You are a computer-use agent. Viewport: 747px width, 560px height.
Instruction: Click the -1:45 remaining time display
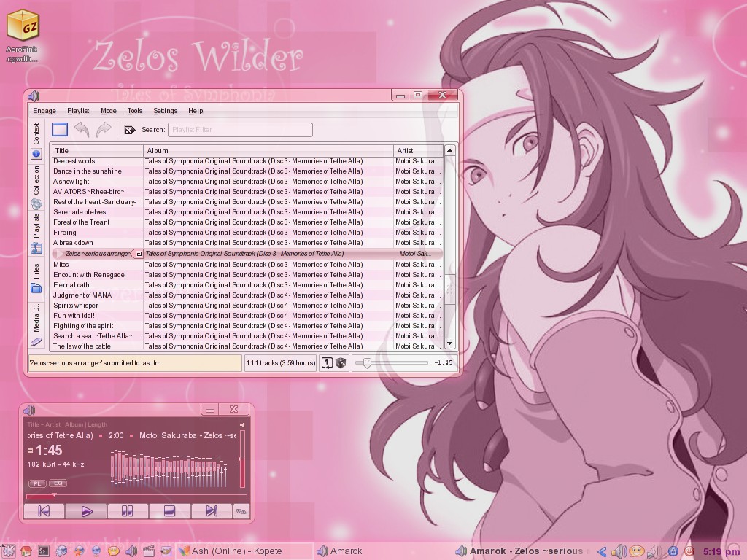pyautogui.click(x=444, y=363)
